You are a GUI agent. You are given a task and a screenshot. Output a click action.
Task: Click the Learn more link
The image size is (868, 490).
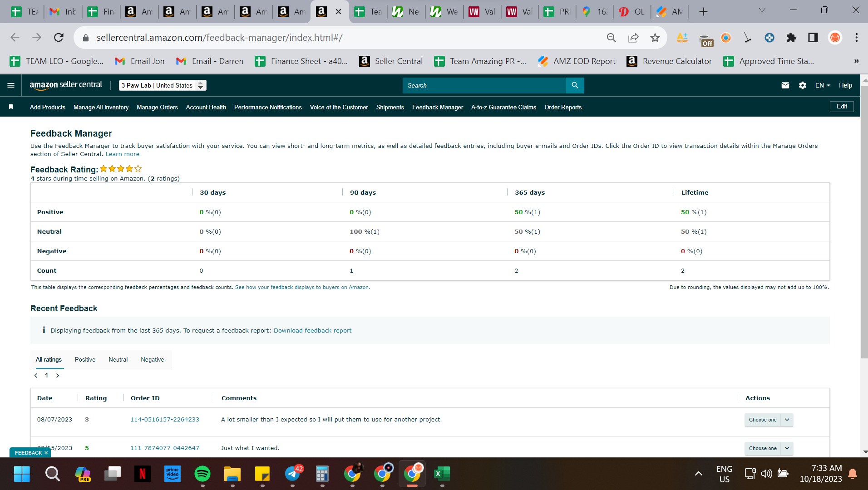coord(123,154)
